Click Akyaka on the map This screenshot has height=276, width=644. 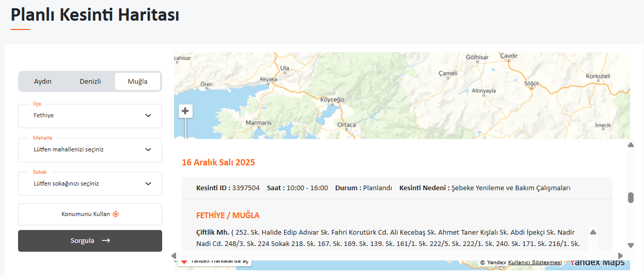coord(268,79)
